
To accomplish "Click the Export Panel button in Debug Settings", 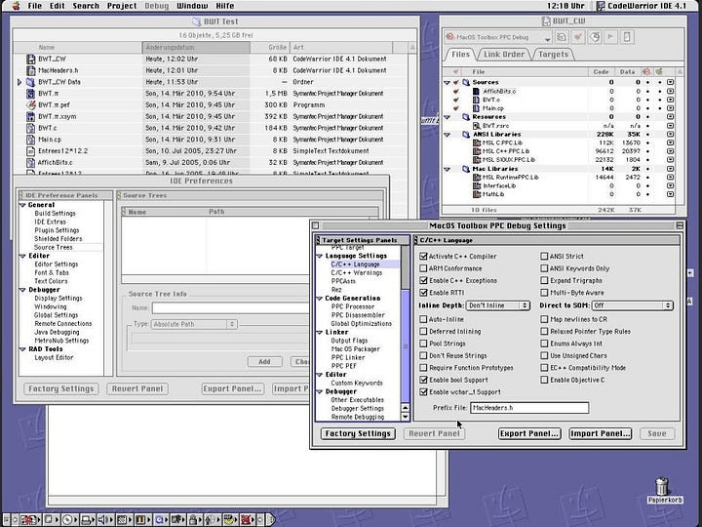I will (x=528, y=434).
